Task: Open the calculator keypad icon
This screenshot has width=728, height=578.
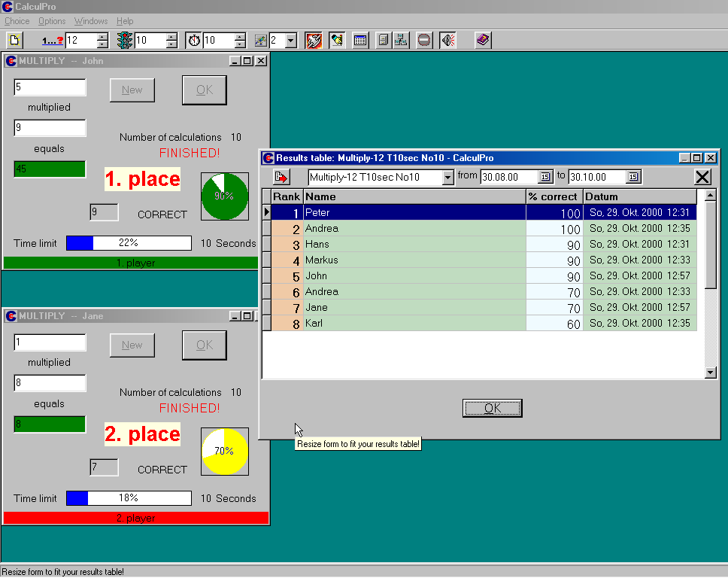Action: coord(360,40)
